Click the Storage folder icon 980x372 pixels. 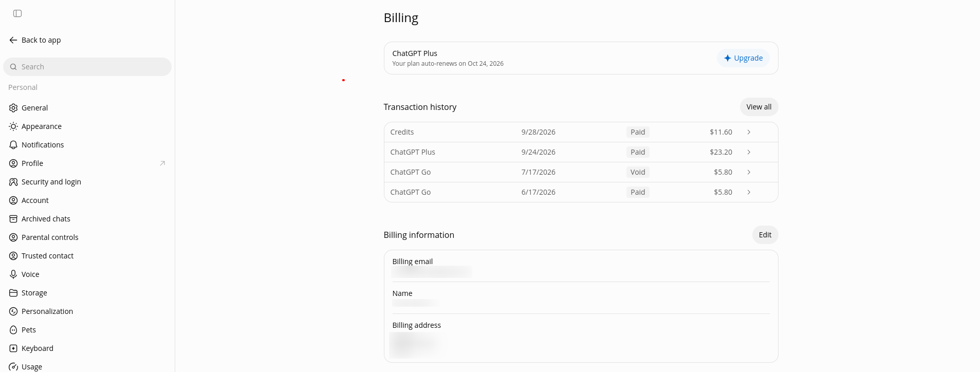tap(13, 293)
